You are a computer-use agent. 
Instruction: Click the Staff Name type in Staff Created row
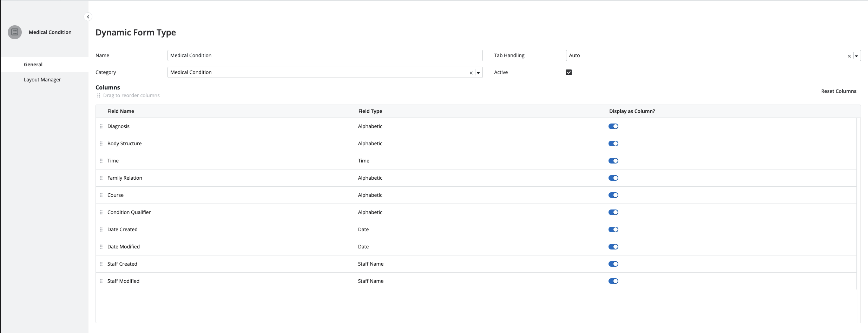[371, 264]
